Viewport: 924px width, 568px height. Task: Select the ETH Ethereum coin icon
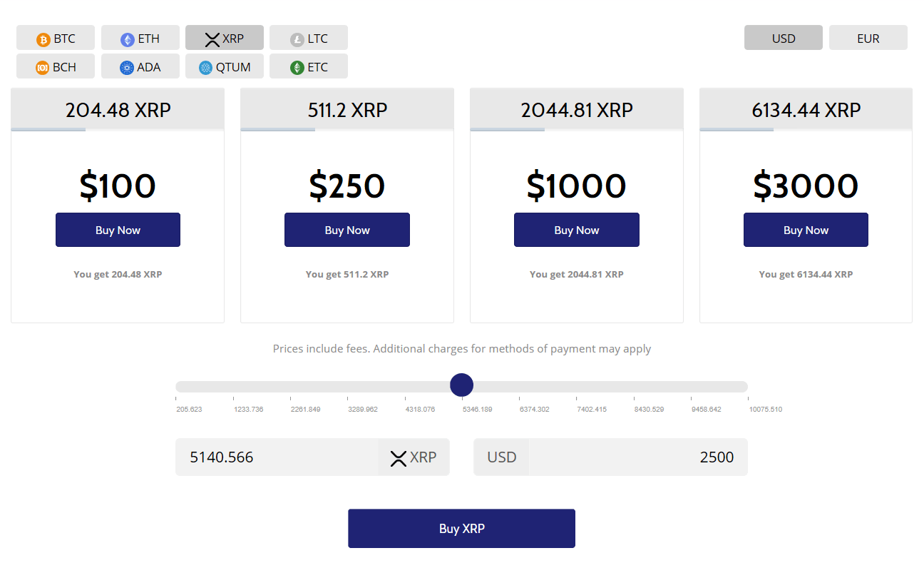pyautogui.click(x=128, y=39)
